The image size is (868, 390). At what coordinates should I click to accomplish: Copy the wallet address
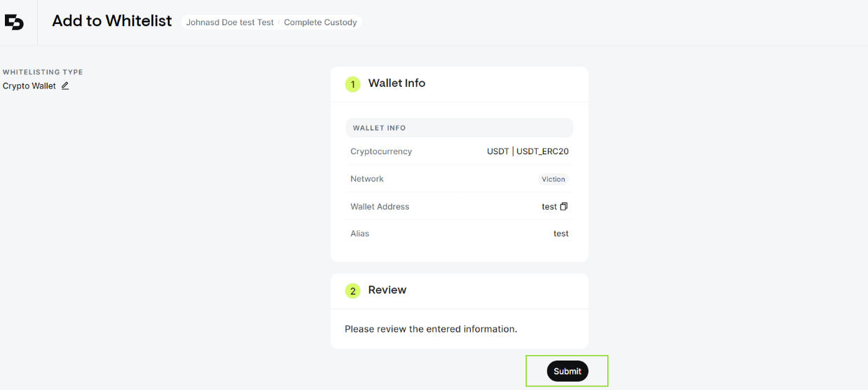[x=564, y=206]
